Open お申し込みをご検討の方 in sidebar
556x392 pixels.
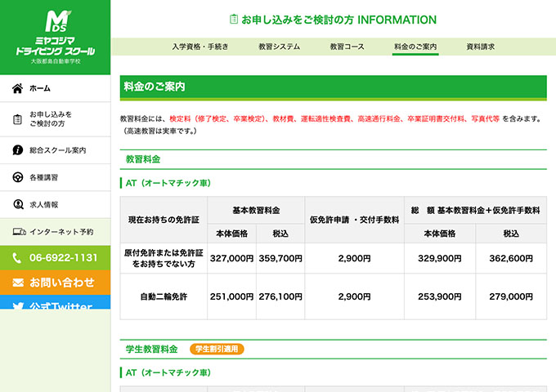56,119
